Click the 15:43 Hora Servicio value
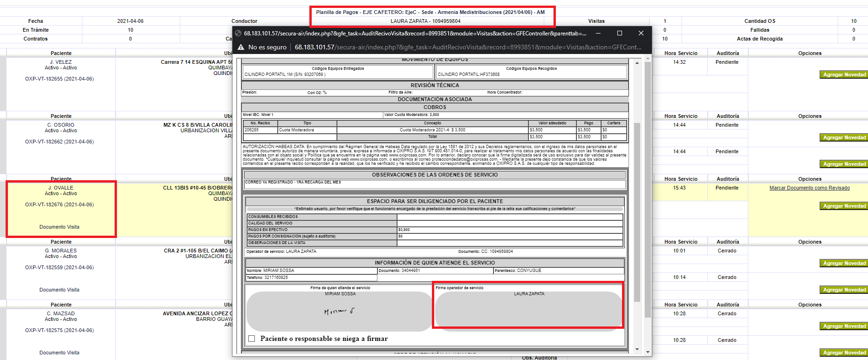The height and width of the screenshot is (360, 868). pyautogui.click(x=679, y=188)
